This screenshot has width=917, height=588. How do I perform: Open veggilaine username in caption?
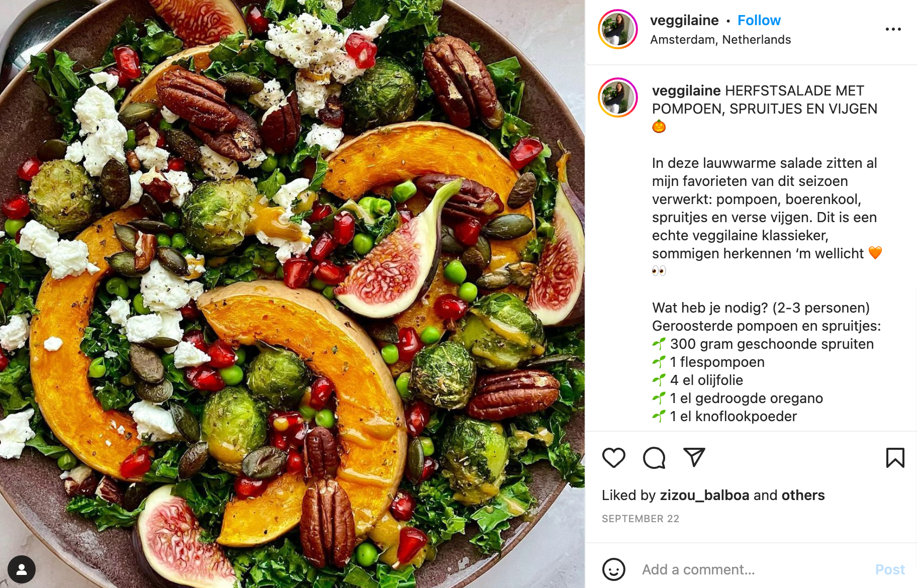point(686,90)
